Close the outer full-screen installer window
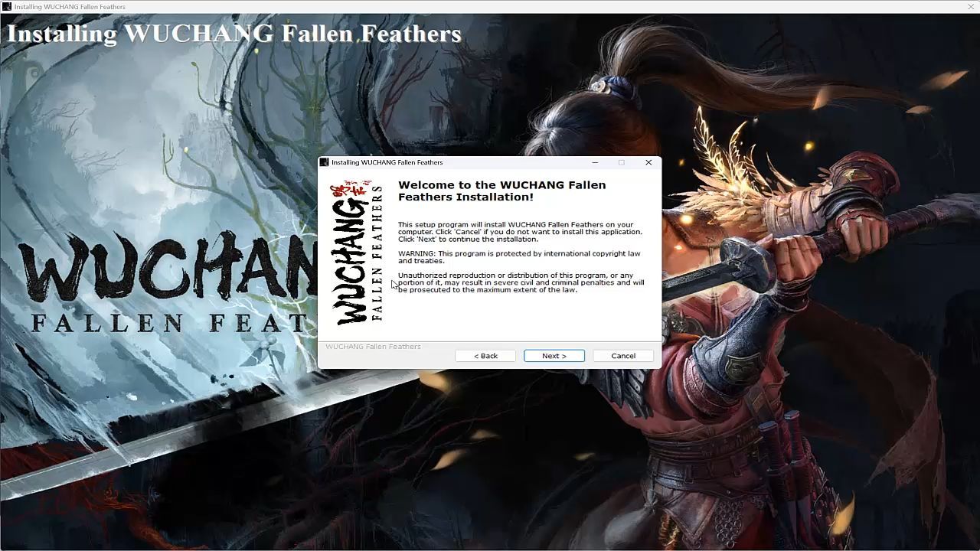The height and width of the screenshot is (551, 980). 971,6
